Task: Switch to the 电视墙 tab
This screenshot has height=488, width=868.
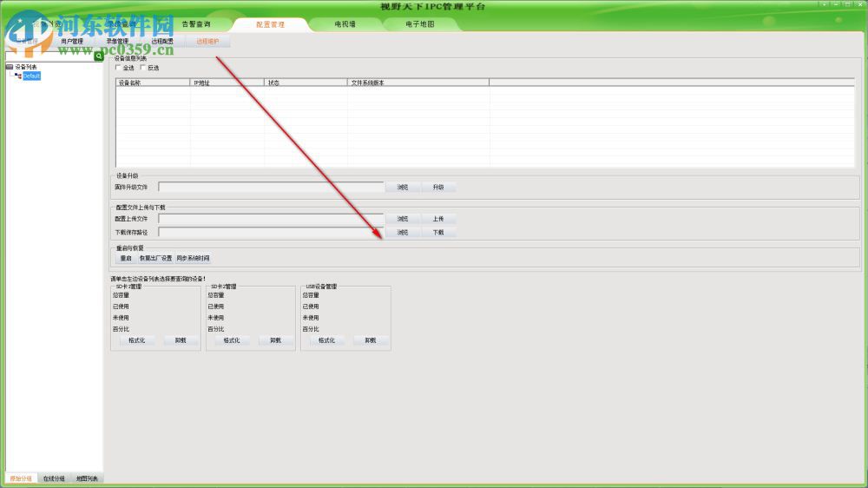Action: point(345,24)
